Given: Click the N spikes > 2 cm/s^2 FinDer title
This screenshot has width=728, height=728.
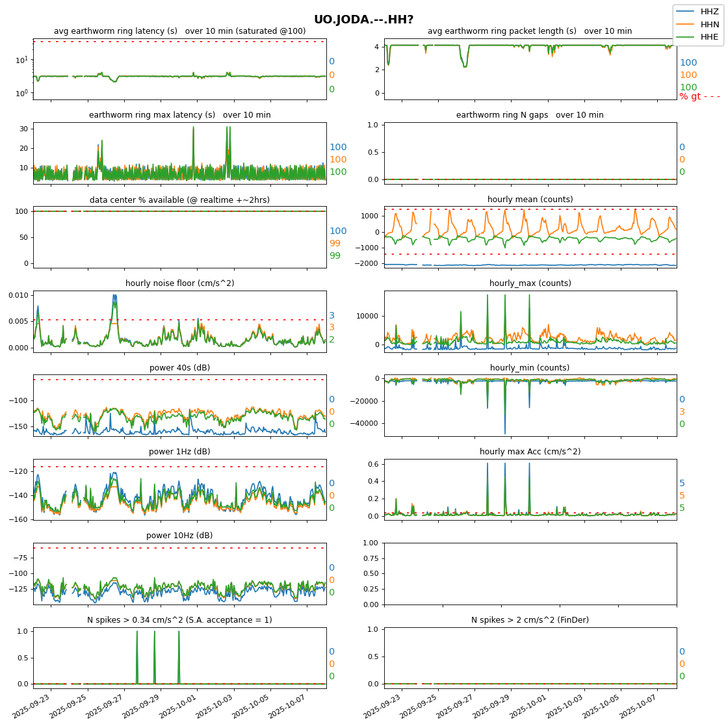Looking at the screenshot, I should [530, 620].
